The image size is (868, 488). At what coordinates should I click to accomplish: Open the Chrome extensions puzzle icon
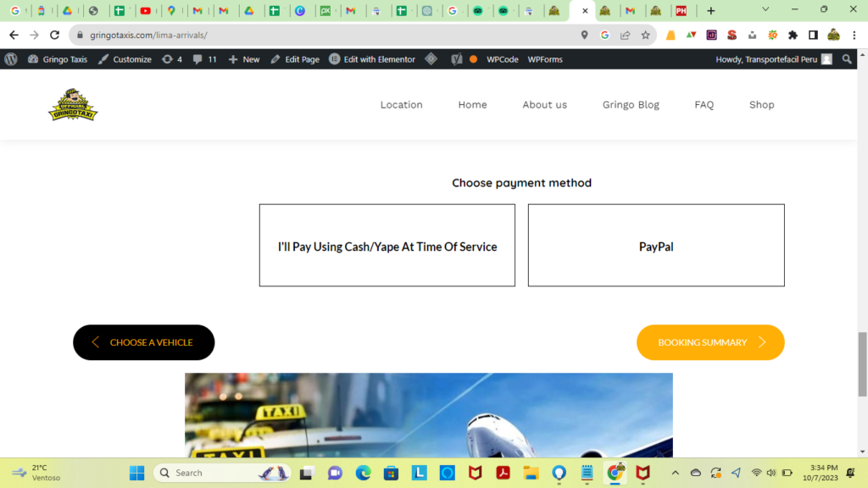pyautogui.click(x=793, y=35)
